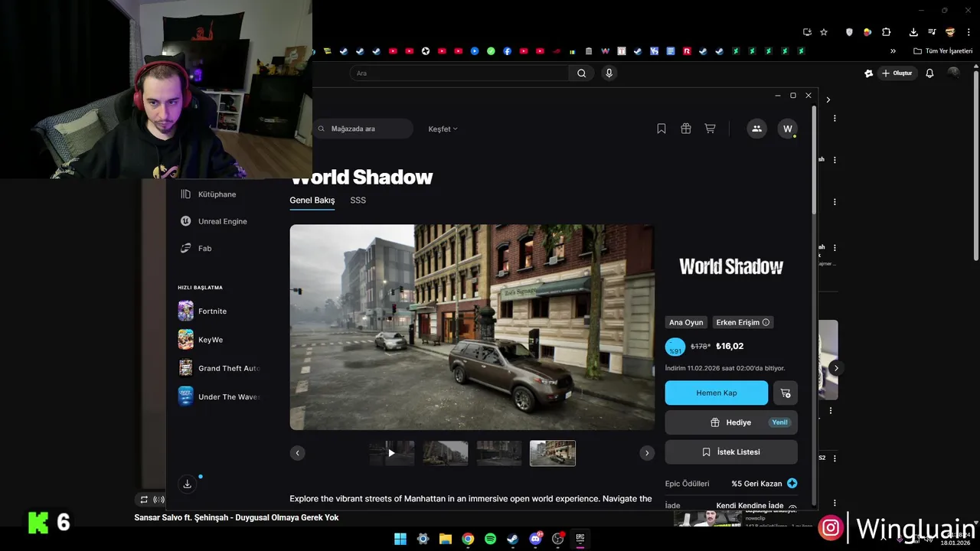Click the Epic launcher vertical scrollbar
Image resolution: width=980 pixels, height=551 pixels.
(814, 161)
